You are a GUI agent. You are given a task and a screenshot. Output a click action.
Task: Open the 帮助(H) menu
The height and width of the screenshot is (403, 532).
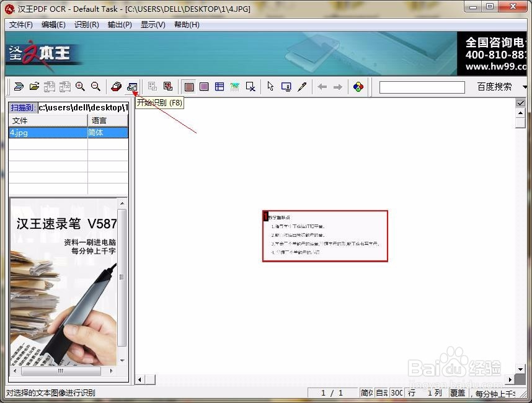[187, 25]
